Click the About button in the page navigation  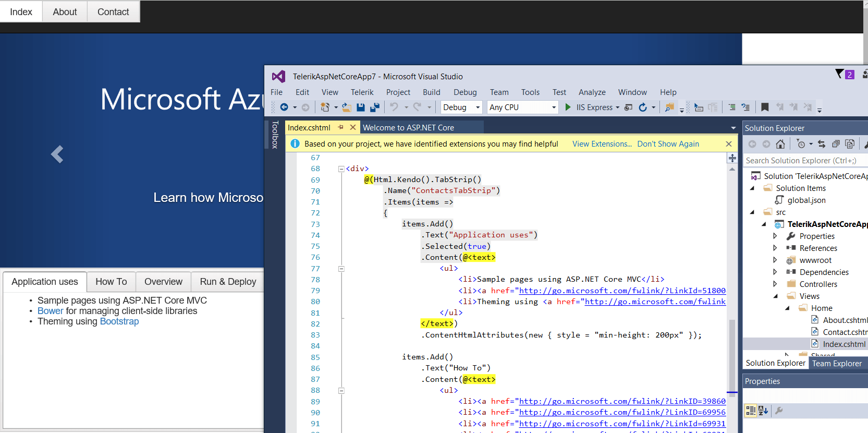tap(65, 11)
